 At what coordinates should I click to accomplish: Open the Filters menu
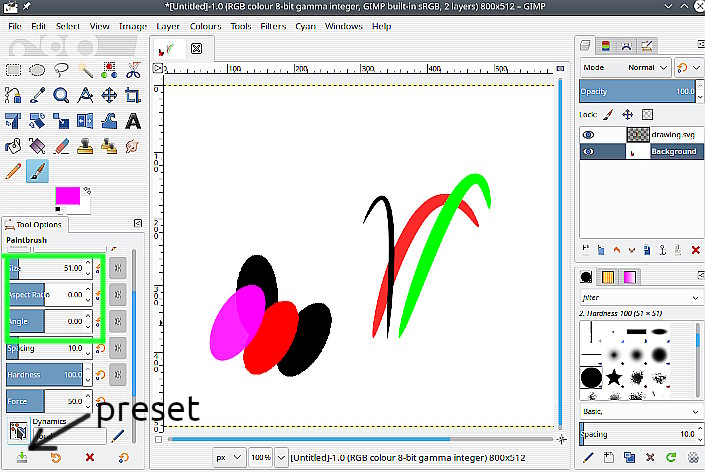click(x=272, y=25)
